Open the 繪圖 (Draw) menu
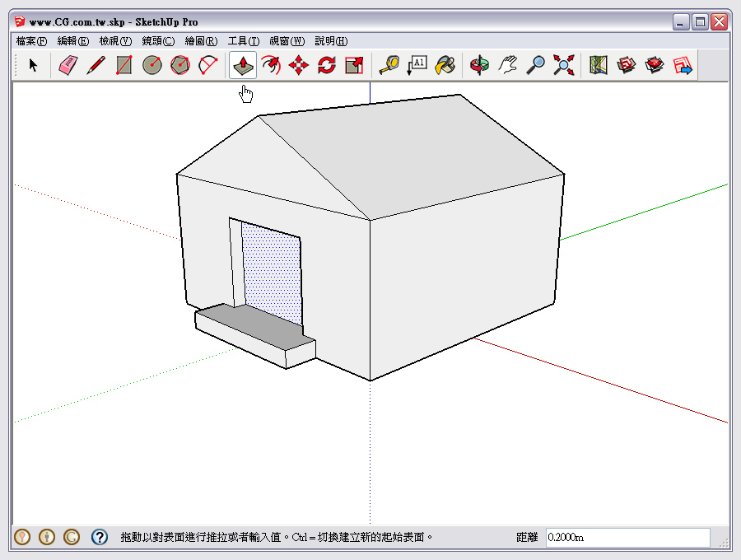 pyautogui.click(x=201, y=41)
